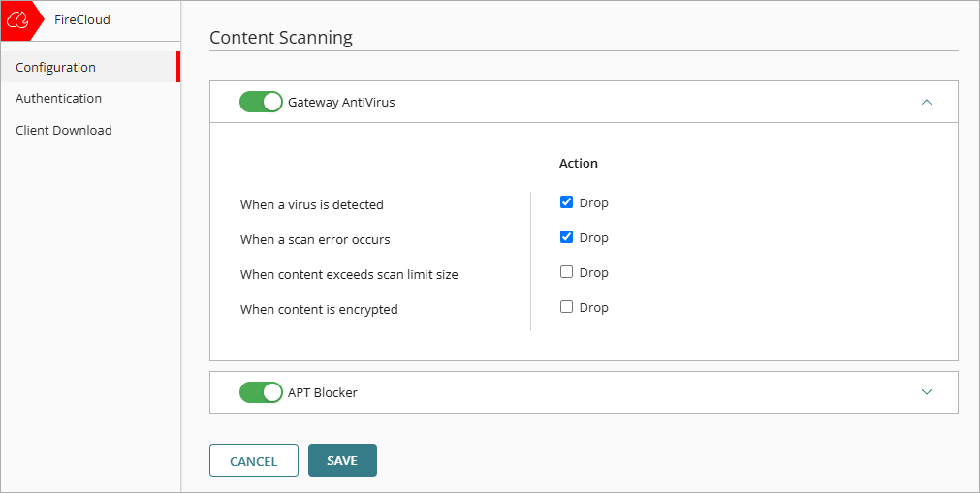Collapse the Gateway AntiVirus panel chevron

point(927,102)
